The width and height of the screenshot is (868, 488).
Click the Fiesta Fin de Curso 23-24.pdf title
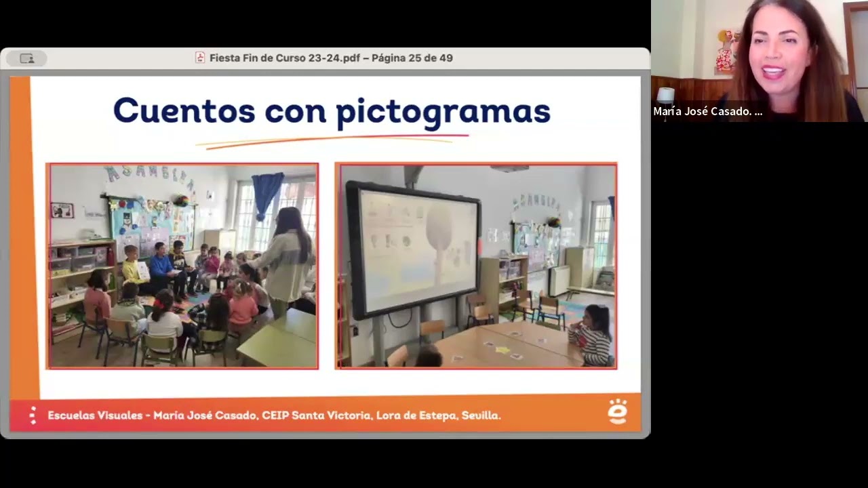[331, 58]
